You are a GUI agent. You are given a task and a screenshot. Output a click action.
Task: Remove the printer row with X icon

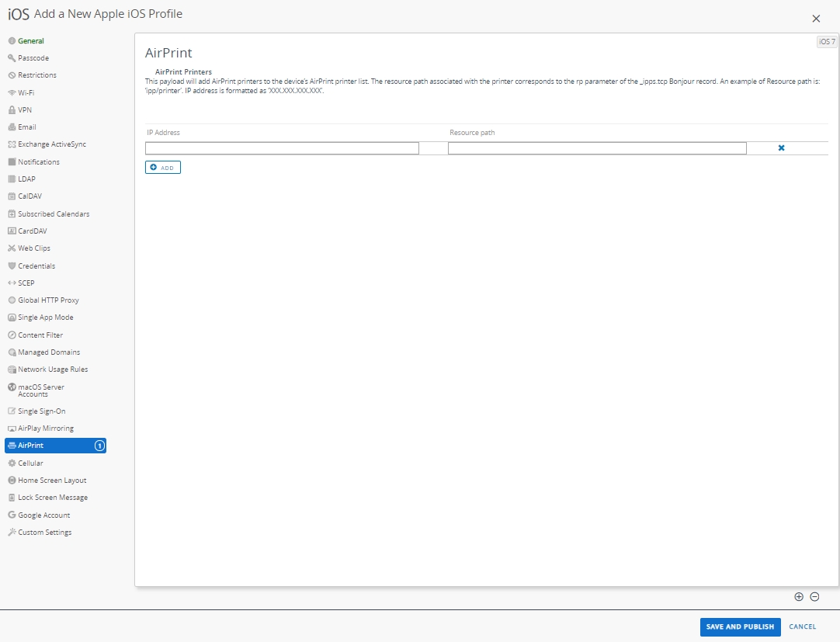pyautogui.click(x=781, y=148)
